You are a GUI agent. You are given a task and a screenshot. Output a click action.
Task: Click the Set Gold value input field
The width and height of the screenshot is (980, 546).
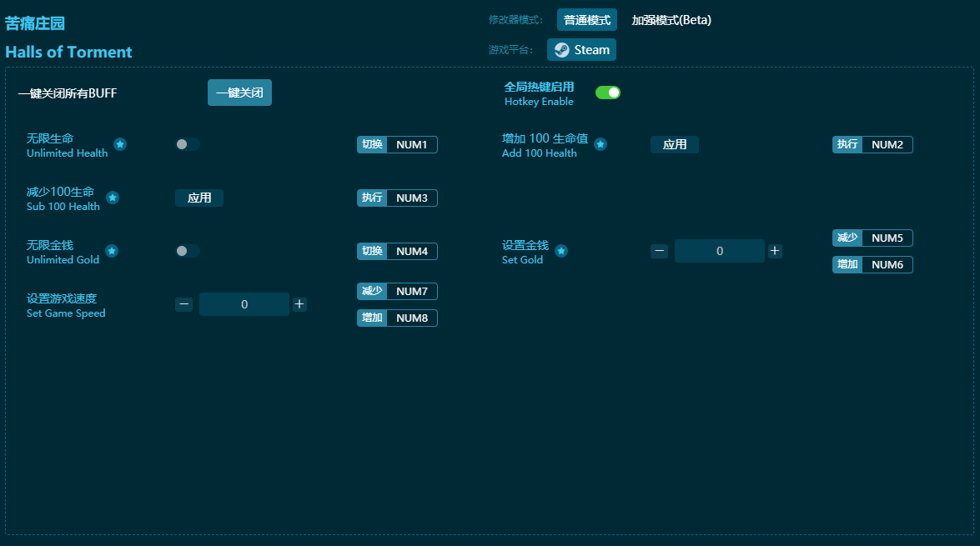click(x=719, y=251)
